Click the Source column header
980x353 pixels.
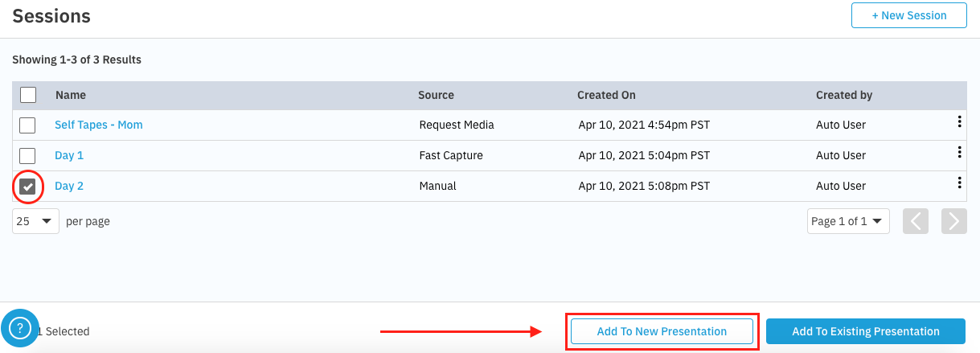tap(436, 95)
